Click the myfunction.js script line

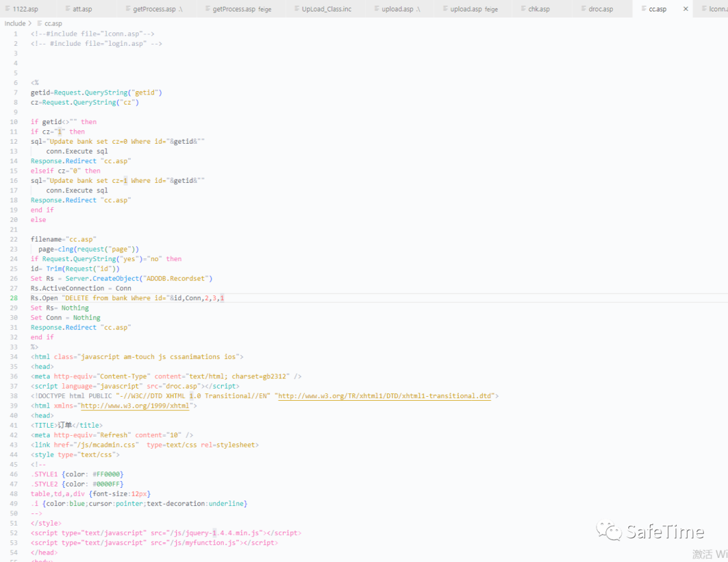154,542
